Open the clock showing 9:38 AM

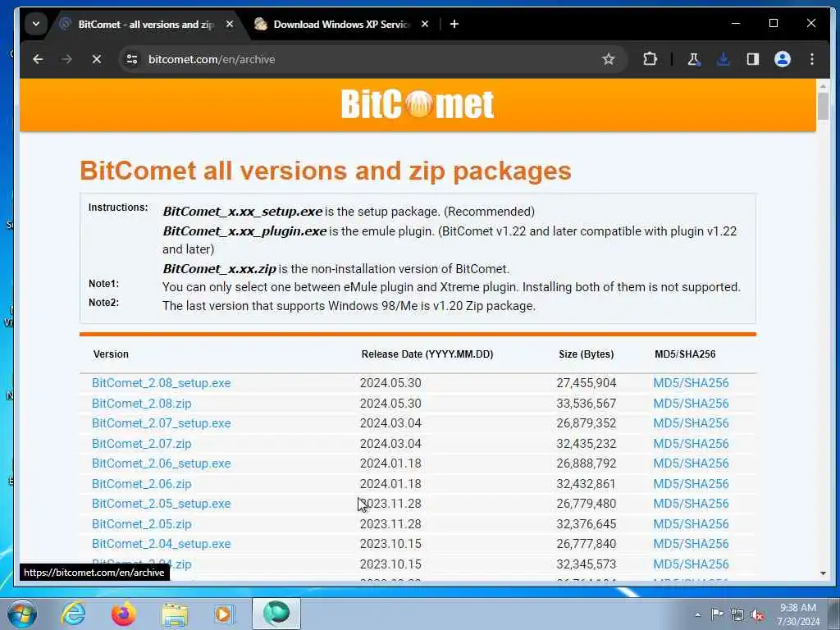pyautogui.click(x=798, y=614)
